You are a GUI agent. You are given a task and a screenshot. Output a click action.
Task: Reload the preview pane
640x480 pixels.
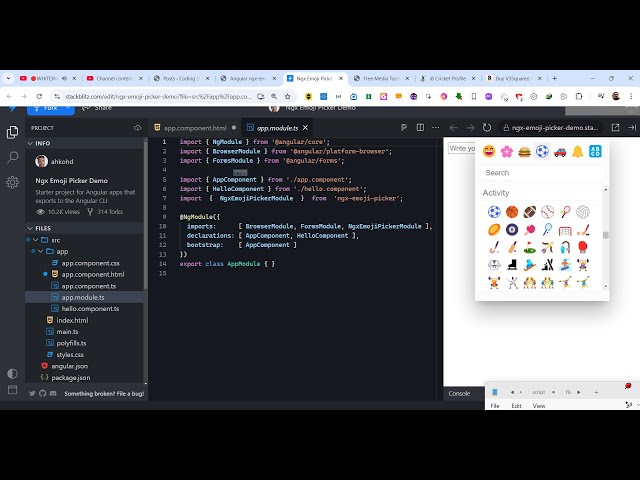click(x=487, y=128)
